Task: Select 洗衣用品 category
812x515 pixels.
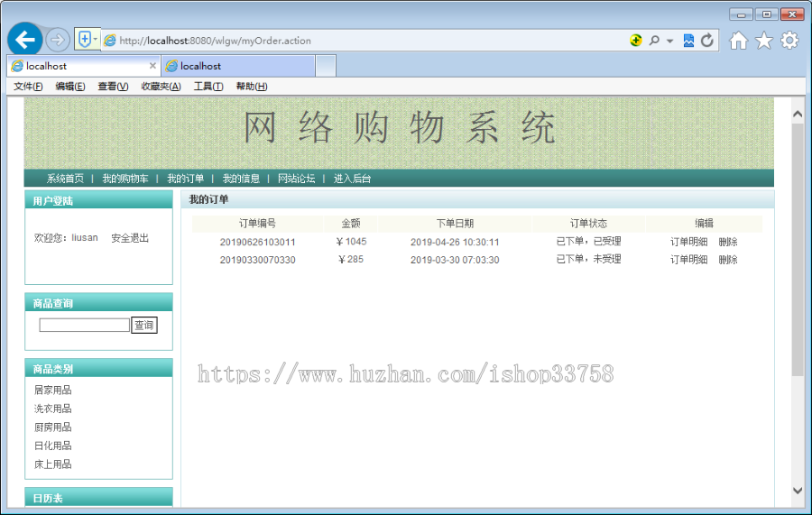Action: pos(53,409)
